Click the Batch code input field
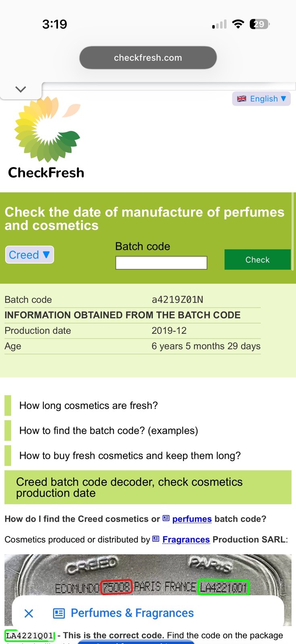The width and height of the screenshot is (296, 644). (x=161, y=263)
